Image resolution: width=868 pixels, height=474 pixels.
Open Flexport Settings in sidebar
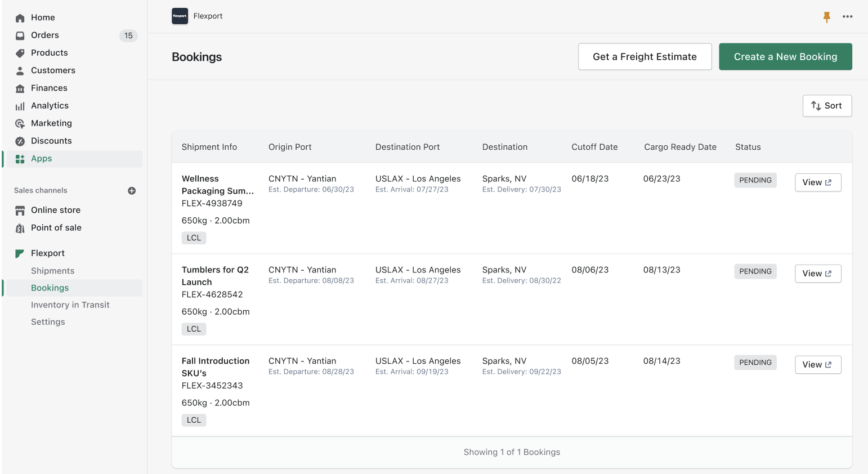coord(48,322)
